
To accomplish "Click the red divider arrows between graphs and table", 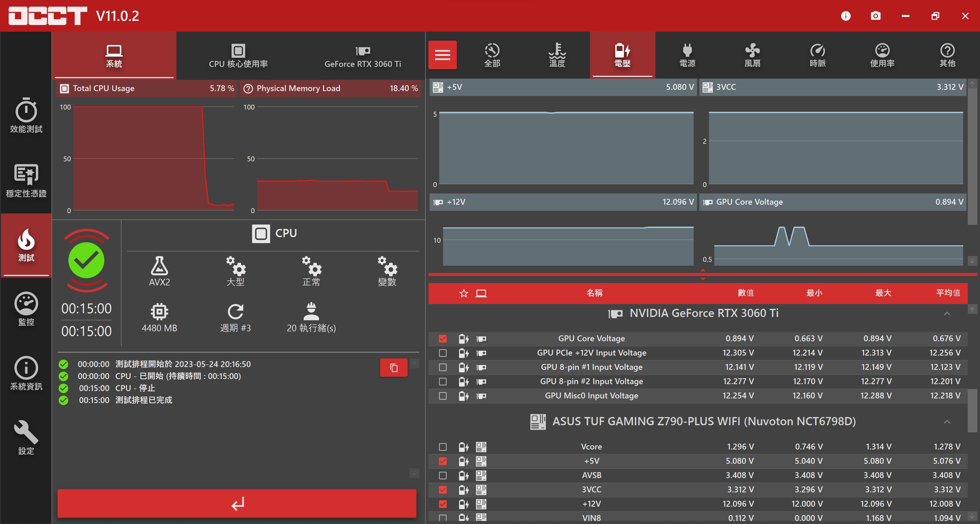I will (x=703, y=274).
